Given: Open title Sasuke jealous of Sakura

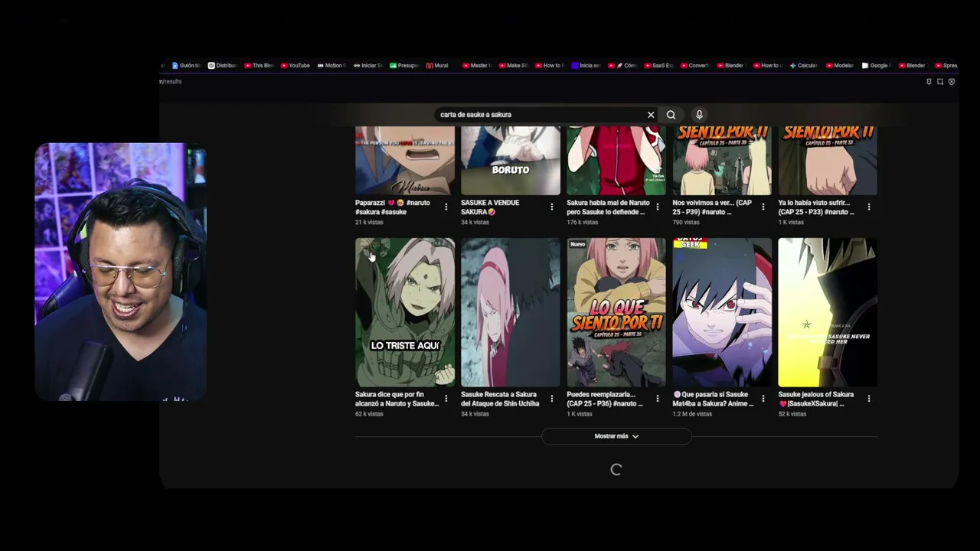Looking at the screenshot, I should coord(816,399).
